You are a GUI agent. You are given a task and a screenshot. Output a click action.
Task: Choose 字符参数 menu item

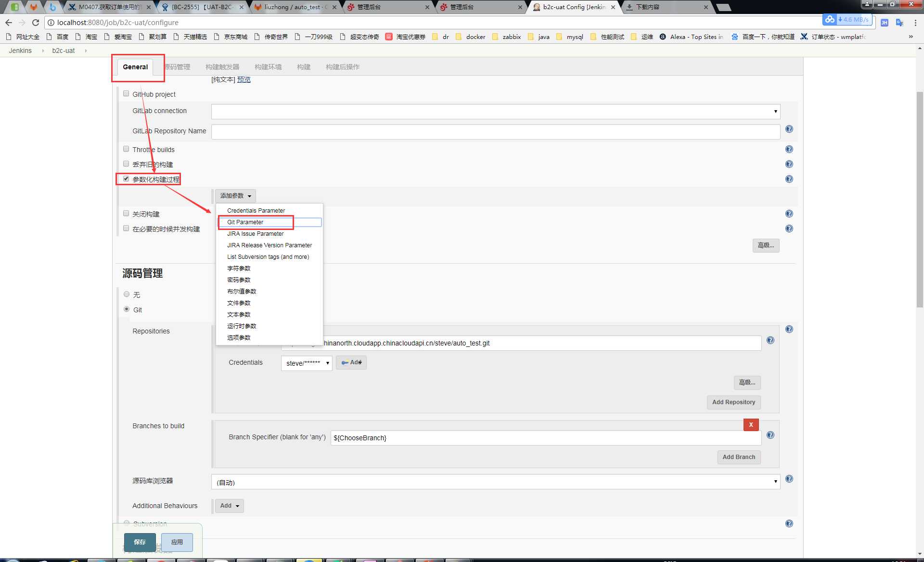[269, 268]
